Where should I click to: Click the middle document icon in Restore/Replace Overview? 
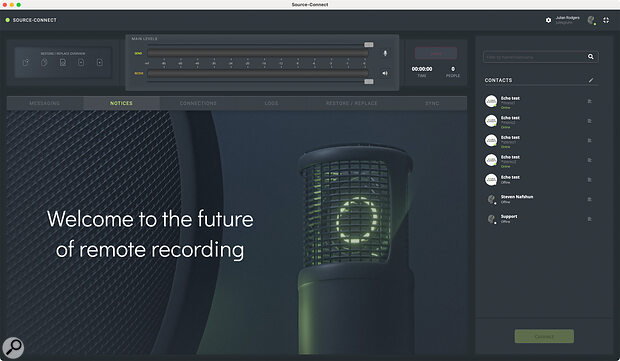63,62
